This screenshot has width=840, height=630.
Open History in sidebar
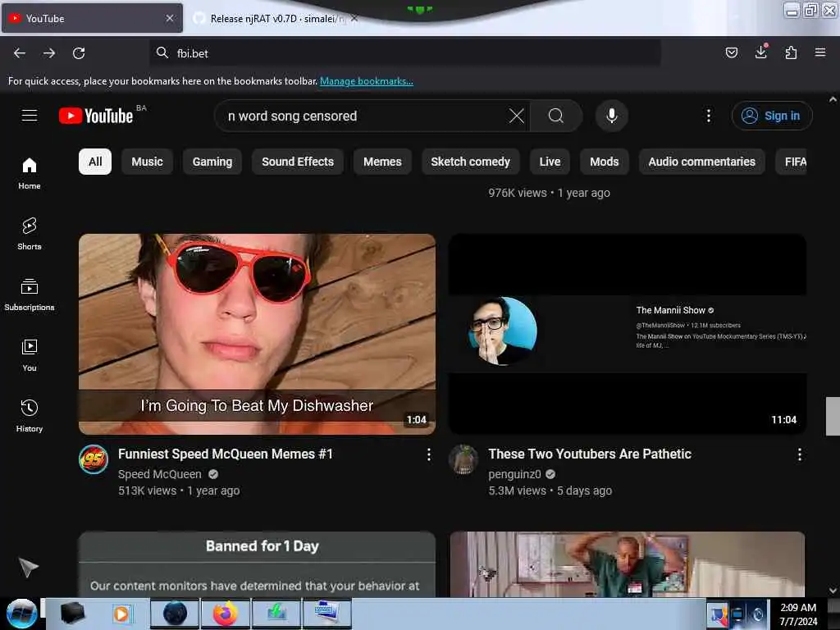click(x=30, y=416)
